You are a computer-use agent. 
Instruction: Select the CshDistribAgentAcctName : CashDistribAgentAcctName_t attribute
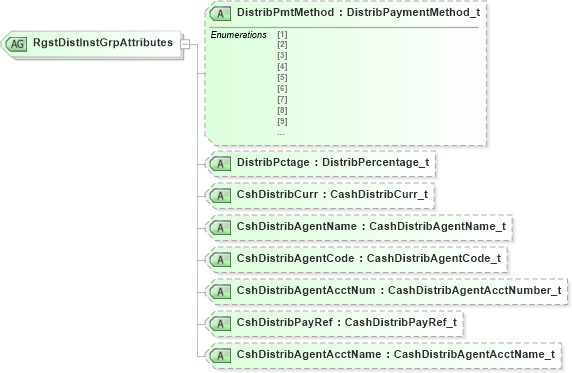pyautogui.click(x=384, y=355)
